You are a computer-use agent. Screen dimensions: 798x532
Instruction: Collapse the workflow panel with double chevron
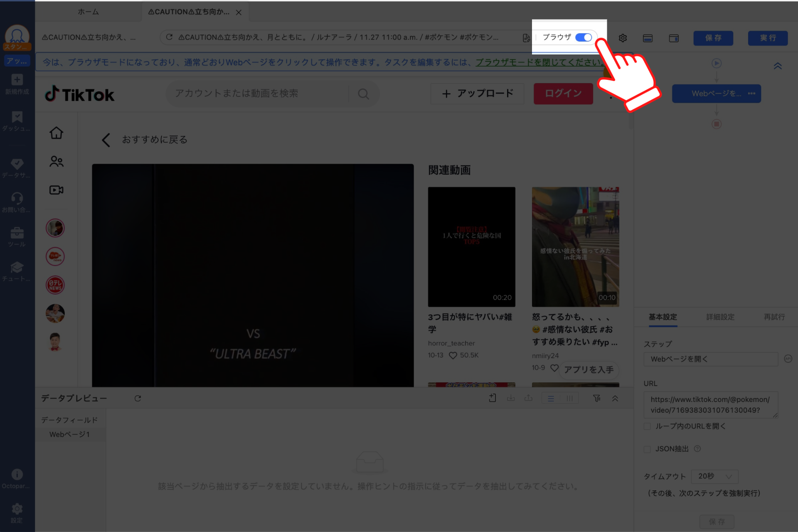pos(778,66)
